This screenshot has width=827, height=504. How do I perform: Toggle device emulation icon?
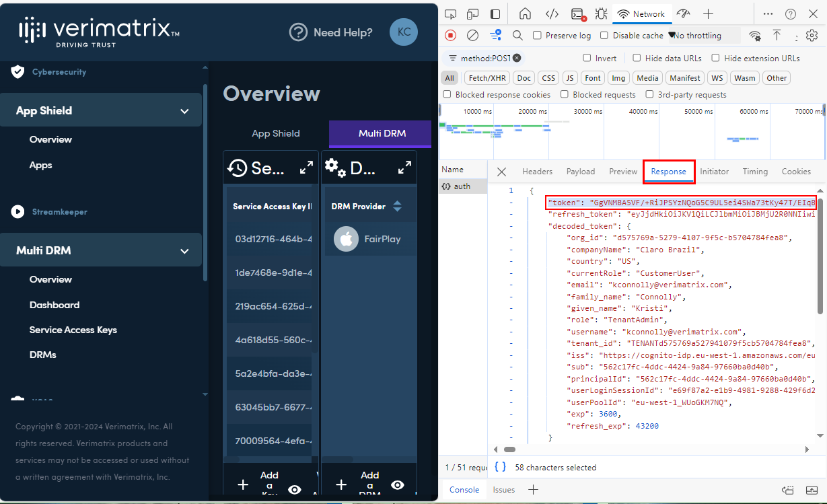pos(473,14)
